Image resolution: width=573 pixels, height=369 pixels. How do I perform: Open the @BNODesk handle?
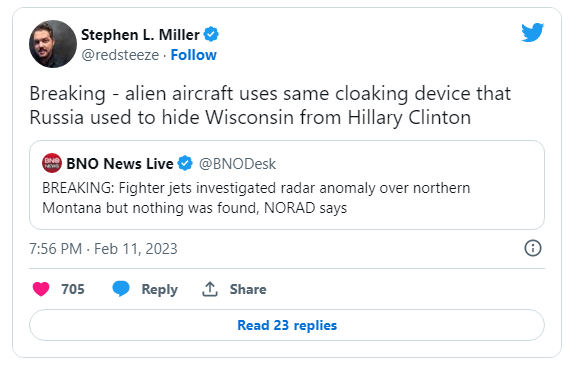pos(237,164)
